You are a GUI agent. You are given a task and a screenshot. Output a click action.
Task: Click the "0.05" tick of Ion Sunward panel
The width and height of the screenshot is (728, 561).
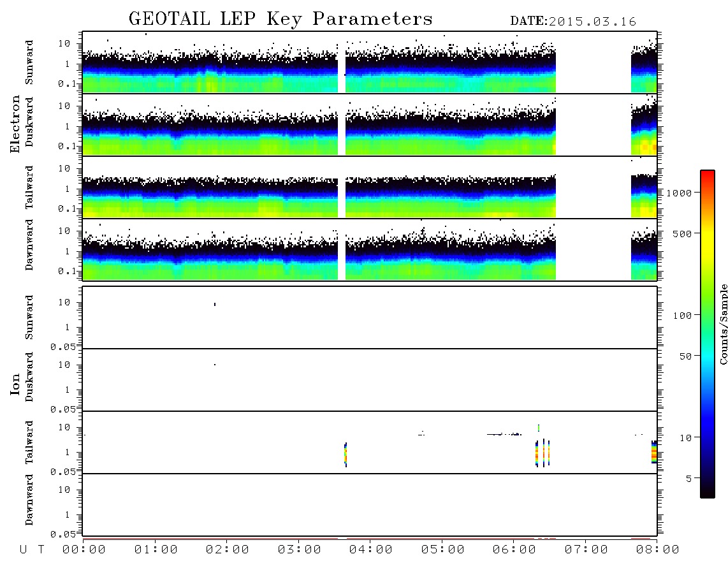click(x=63, y=347)
